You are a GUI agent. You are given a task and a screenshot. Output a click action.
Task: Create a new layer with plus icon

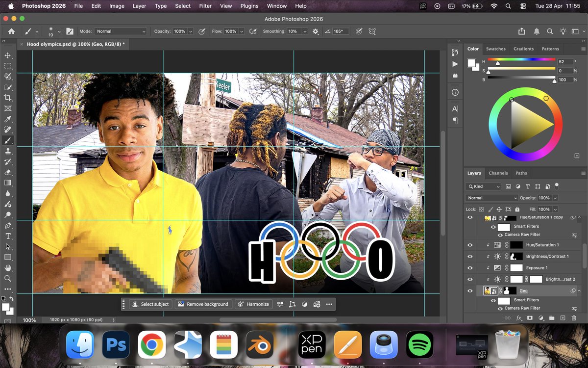point(563,318)
